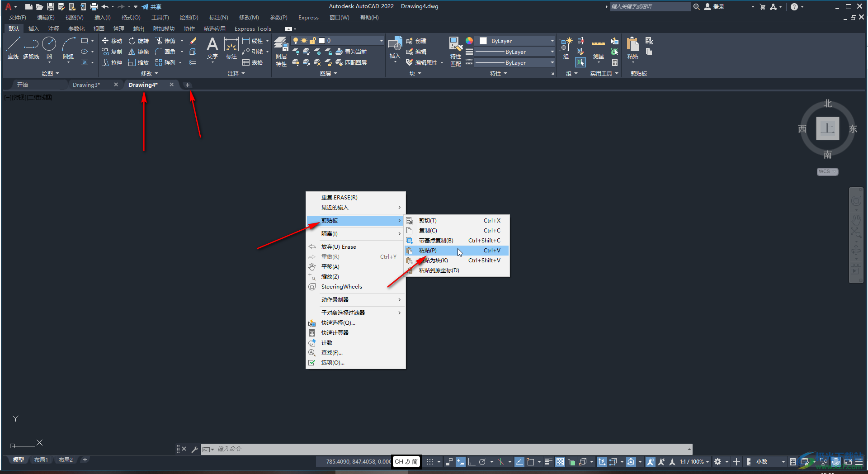The width and height of the screenshot is (868, 474).
Task: Click the Pan hand icon in navigation bar
Action: click(856, 220)
